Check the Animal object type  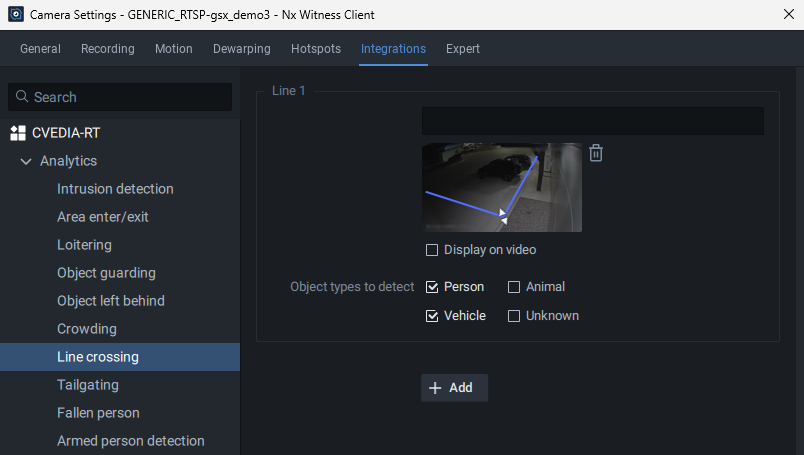coord(514,287)
